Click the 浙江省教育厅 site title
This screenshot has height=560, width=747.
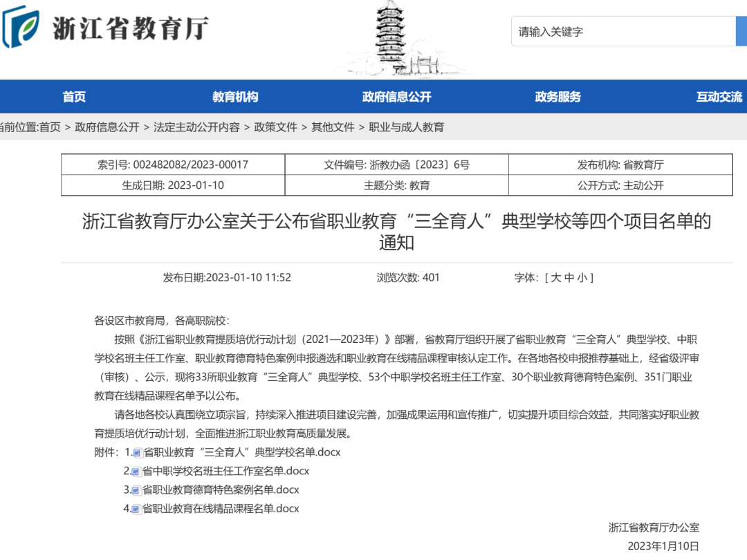pos(131,28)
